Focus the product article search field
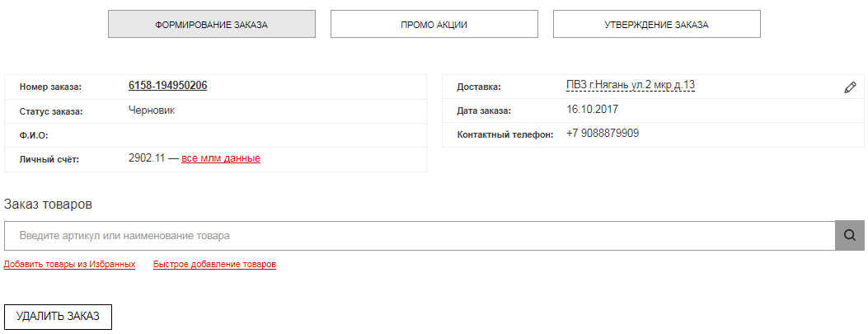This screenshot has height=334, width=868. [x=420, y=235]
